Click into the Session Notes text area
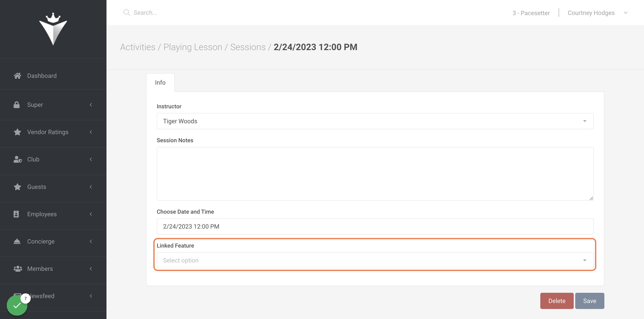This screenshot has width=644, height=319. (x=375, y=174)
